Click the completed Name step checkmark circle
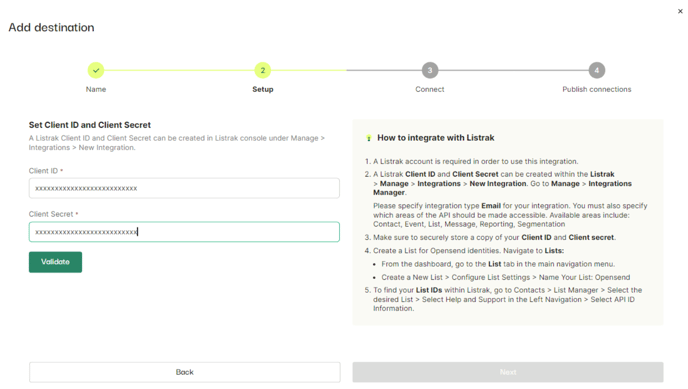This screenshot has height=389, width=688. click(96, 70)
